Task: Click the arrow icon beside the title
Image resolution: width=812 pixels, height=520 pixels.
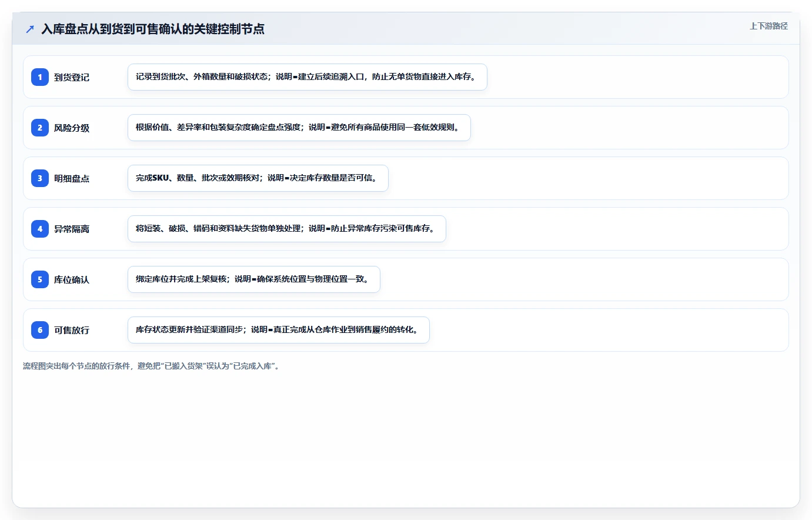Action: (30, 29)
